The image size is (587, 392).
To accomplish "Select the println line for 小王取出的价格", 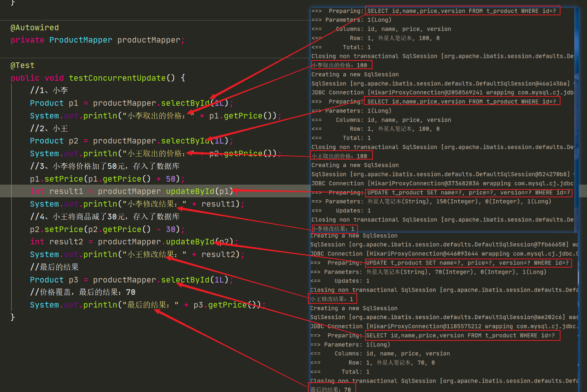I will coord(155,154).
